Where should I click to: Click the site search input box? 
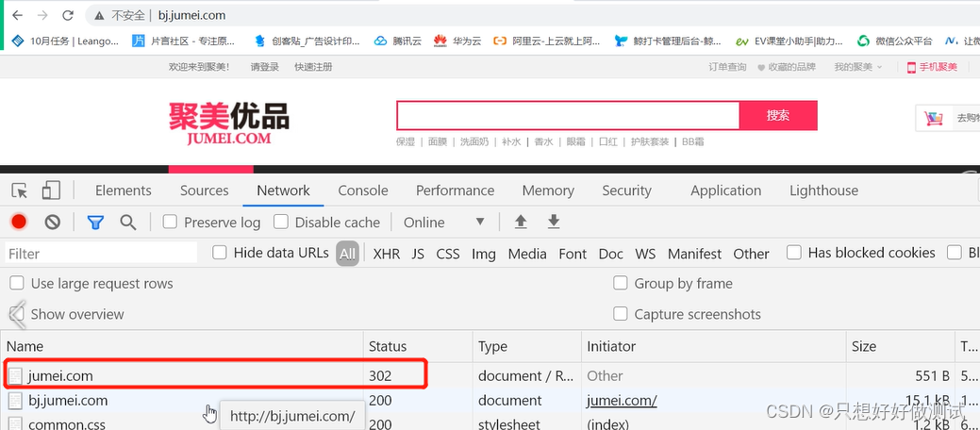568,116
